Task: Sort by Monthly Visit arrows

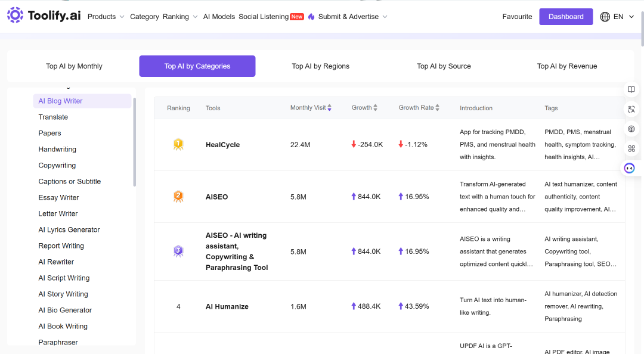Action: [x=329, y=108]
